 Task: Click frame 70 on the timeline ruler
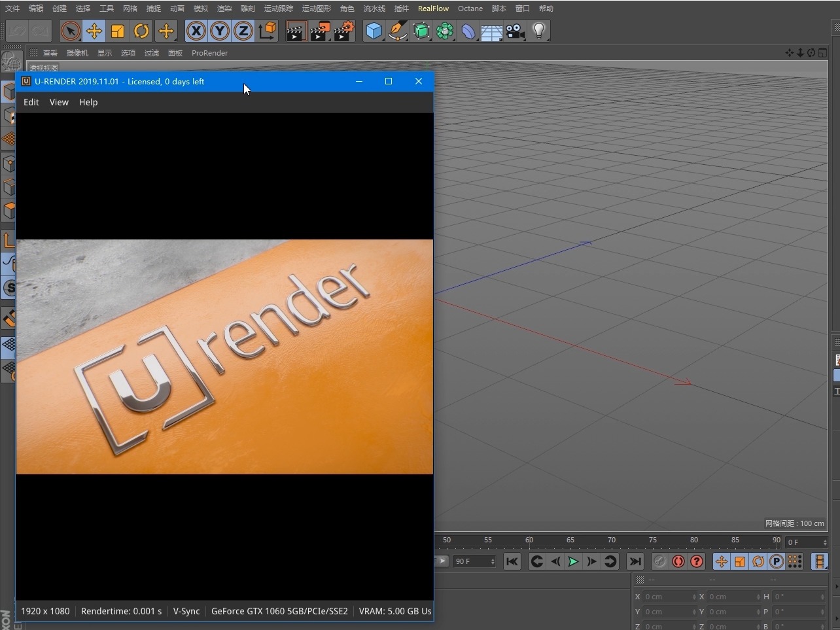click(611, 540)
